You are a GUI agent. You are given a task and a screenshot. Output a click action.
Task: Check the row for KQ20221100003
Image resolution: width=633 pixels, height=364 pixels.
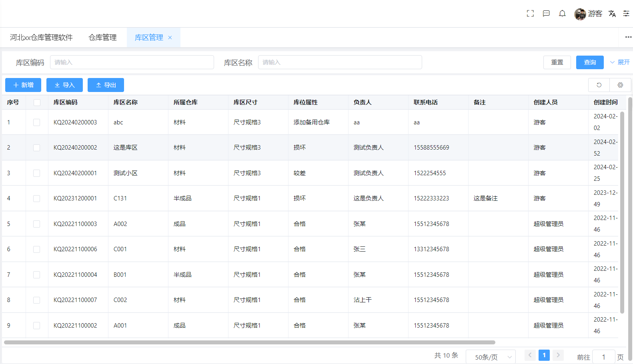click(x=36, y=224)
